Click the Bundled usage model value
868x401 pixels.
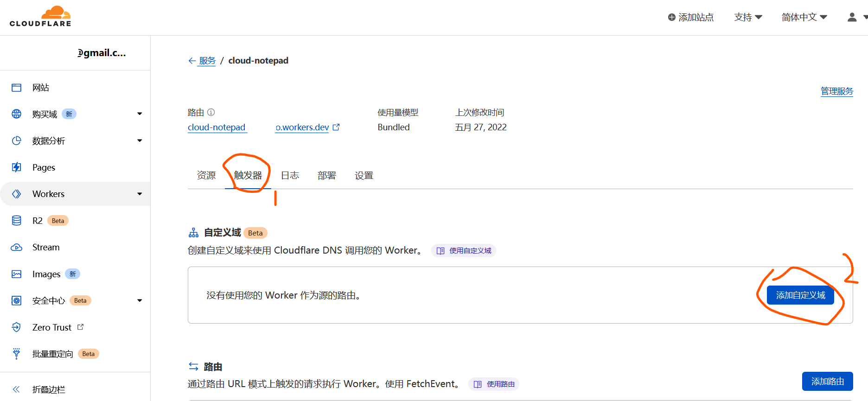394,127
